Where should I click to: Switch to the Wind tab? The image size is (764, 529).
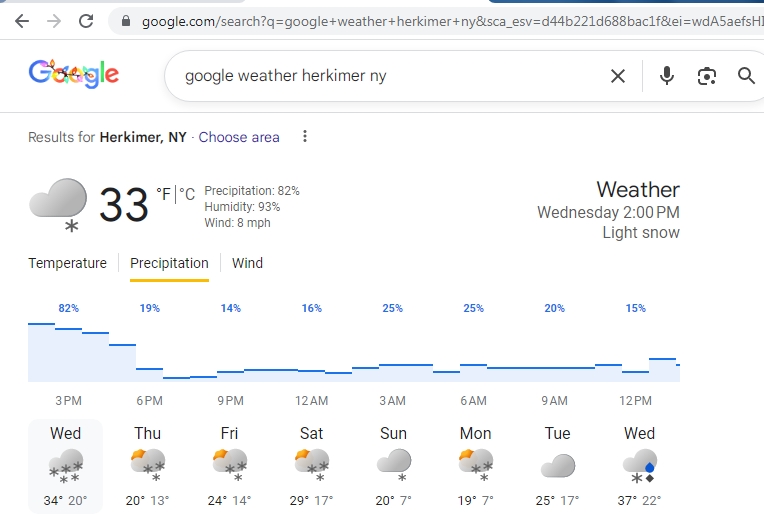(x=247, y=263)
